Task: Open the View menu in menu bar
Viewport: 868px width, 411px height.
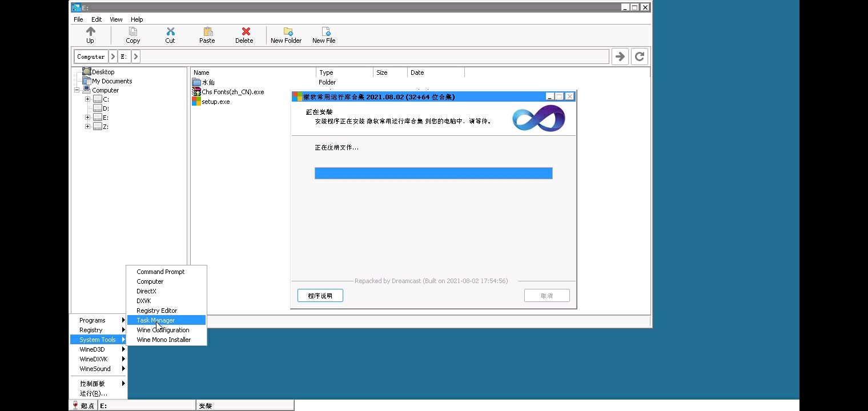Action: point(116,19)
